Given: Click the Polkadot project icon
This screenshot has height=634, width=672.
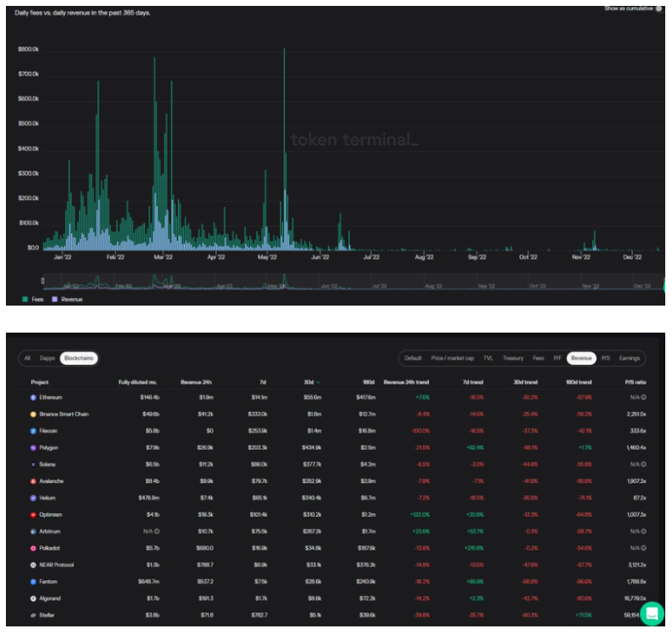Looking at the screenshot, I should point(33,548).
